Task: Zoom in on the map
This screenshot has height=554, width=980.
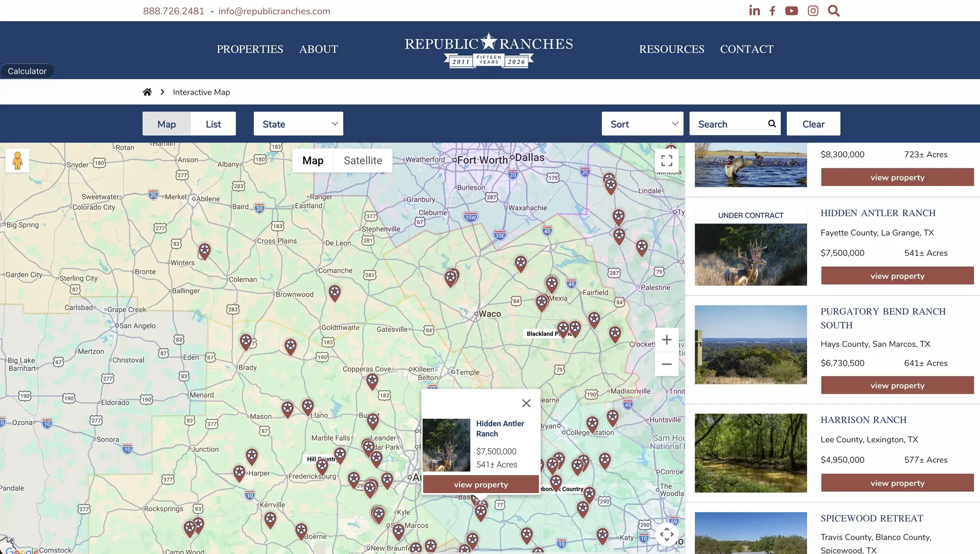Action: [x=666, y=340]
